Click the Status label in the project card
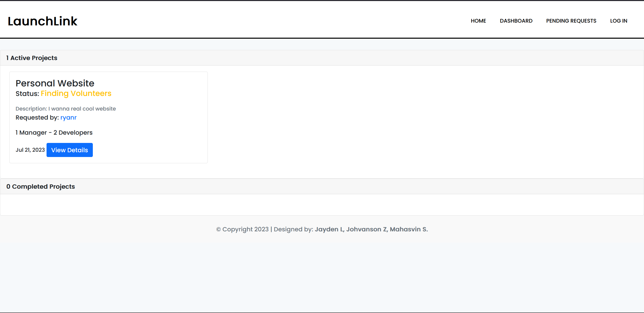This screenshot has width=644, height=313. 27,94
